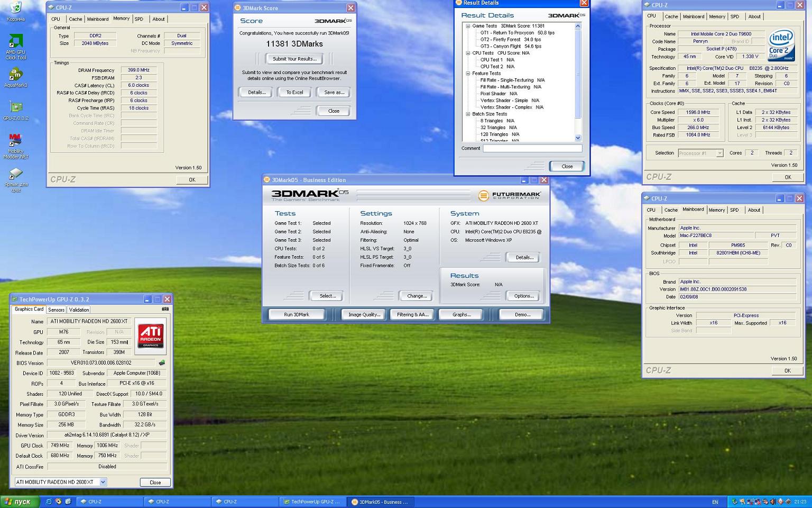
Task: Open About tab in mainboard CPU-Z window
Action: [x=754, y=210]
